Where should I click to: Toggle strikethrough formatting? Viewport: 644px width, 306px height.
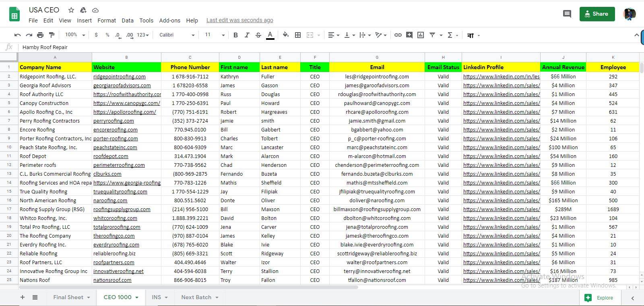(258, 35)
